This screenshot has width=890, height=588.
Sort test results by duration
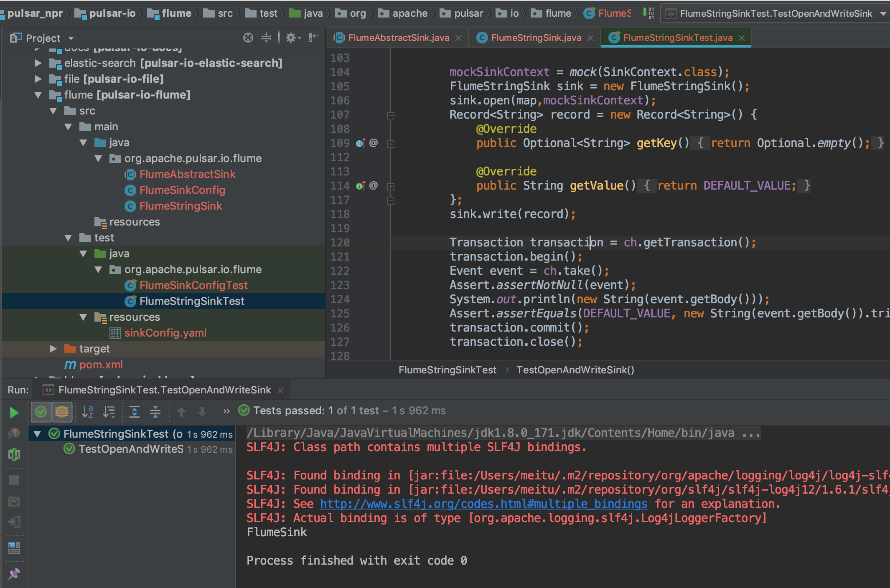coord(109,412)
